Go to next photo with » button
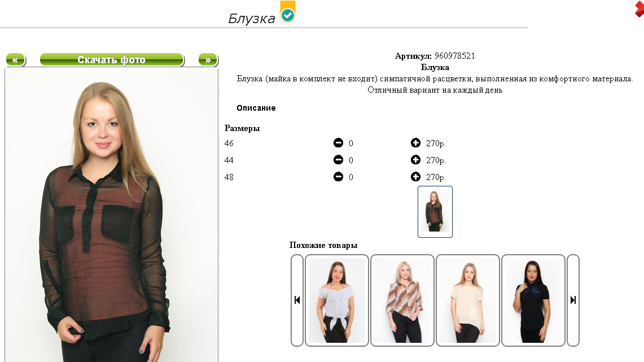 (x=208, y=60)
